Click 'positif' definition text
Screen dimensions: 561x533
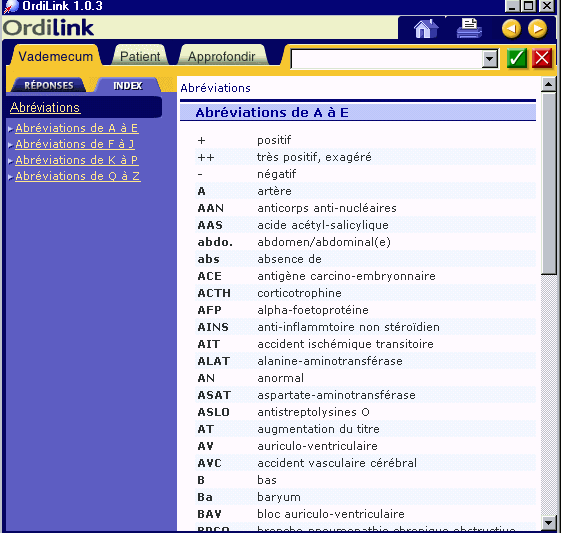click(274, 140)
